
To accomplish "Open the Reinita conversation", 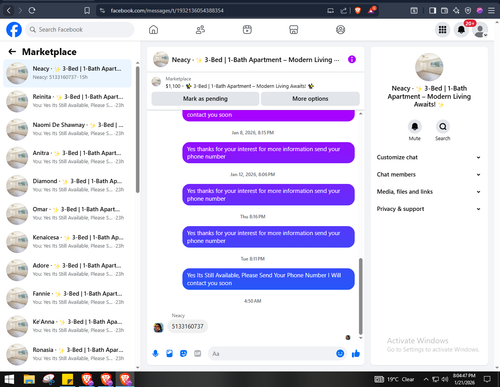I will (x=68, y=101).
